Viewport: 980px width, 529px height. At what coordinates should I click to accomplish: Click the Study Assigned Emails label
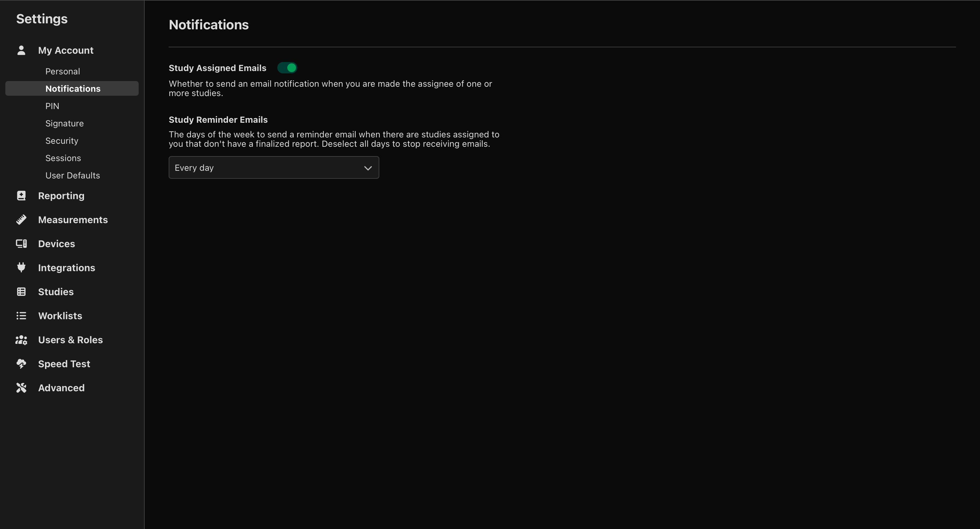[x=218, y=68]
